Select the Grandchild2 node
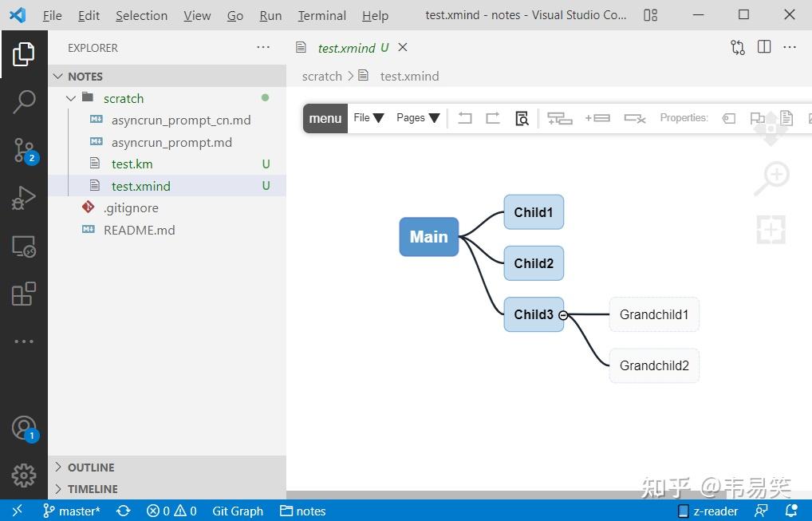Viewport: 812px width, 521px height. (x=654, y=365)
